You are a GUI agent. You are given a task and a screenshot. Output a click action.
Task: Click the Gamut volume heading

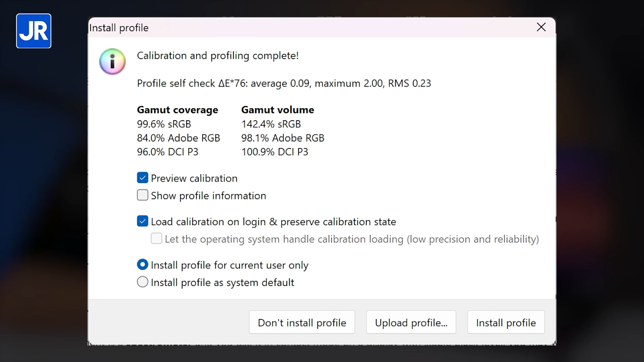pyautogui.click(x=278, y=110)
